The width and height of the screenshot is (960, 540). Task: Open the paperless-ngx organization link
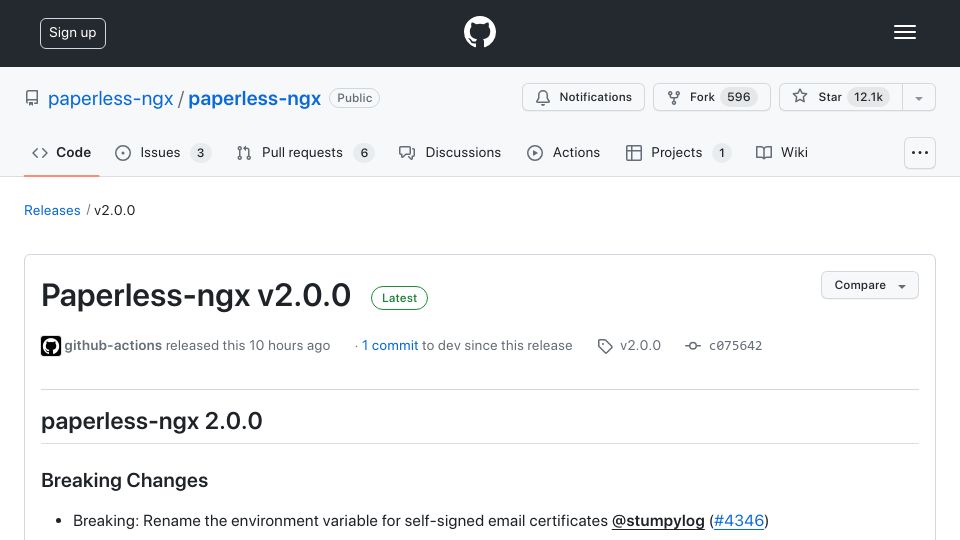click(x=110, y=98)
